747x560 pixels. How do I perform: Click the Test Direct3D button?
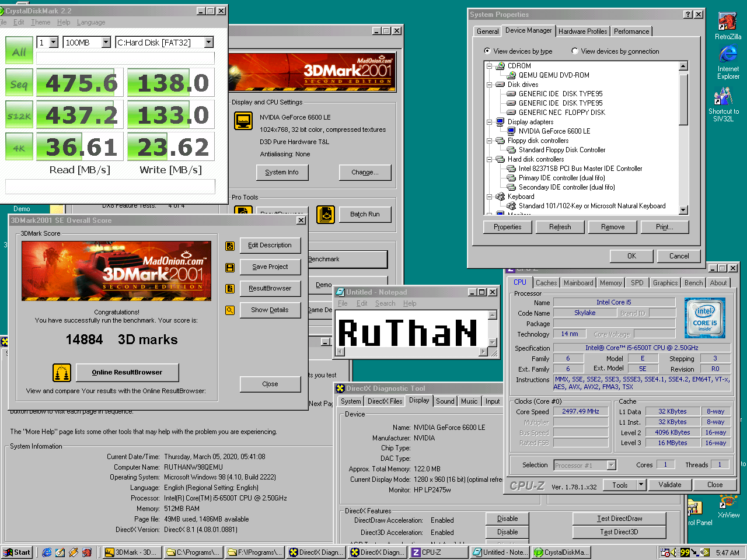pyautogui.click(x=619, y=532)
